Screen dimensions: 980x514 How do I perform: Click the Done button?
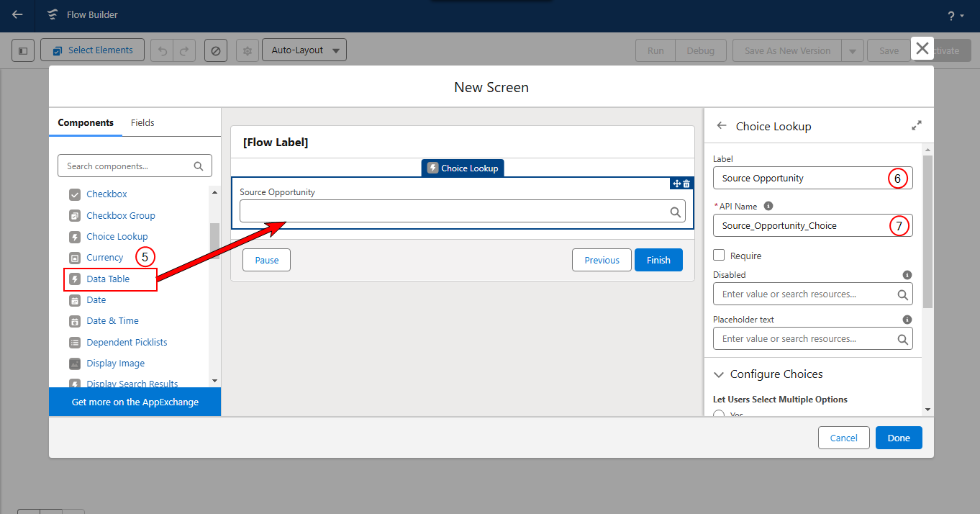[899, 438]
